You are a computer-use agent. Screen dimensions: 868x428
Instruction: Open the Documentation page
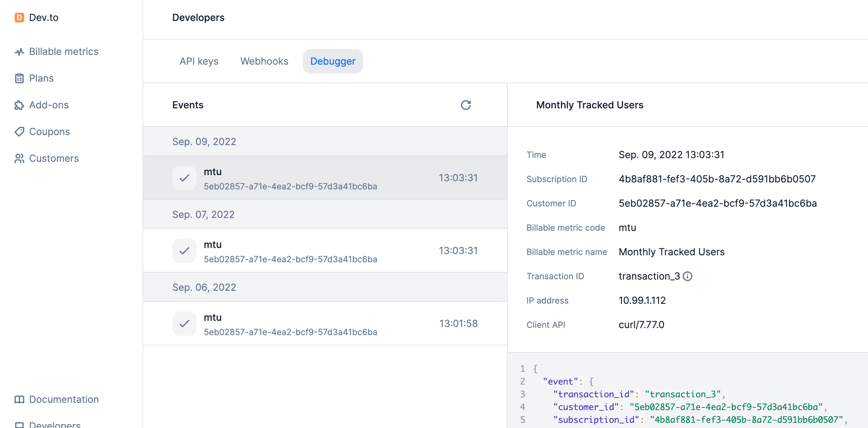click(x=63, y=399)
